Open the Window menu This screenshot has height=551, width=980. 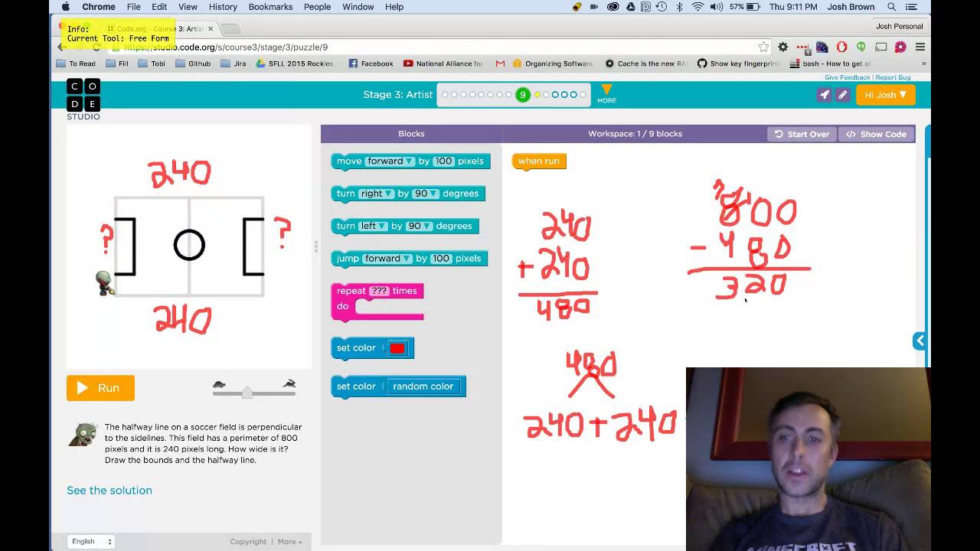pyautogui.click(x=358, y=7)
